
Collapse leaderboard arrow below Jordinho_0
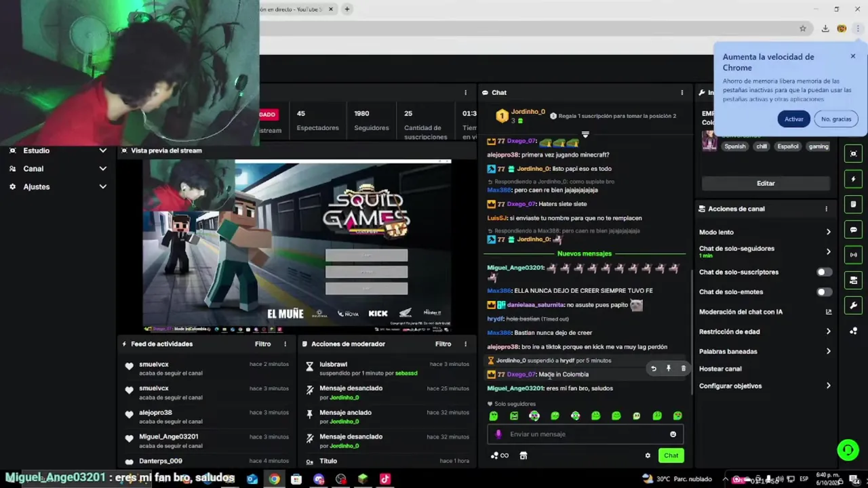pos(585,134)
